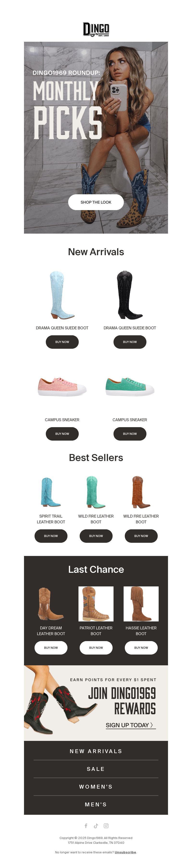This screenshot has width=192, height=868.
Task: Open the Patriot Leather Boot thumbnail
Action: 96,604
